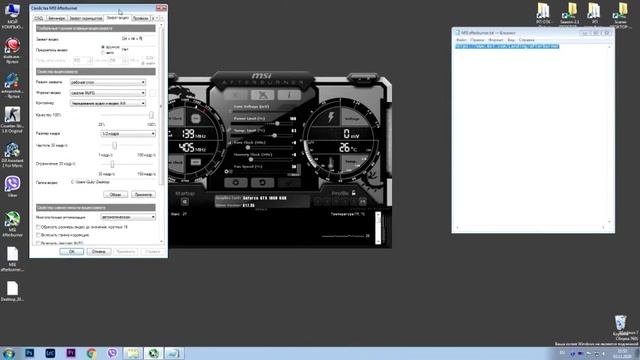The height and width of the screenshot is (360, 640).
Task: Open Premiere Pro from the taskbar
Action: (x=71, y=353)
